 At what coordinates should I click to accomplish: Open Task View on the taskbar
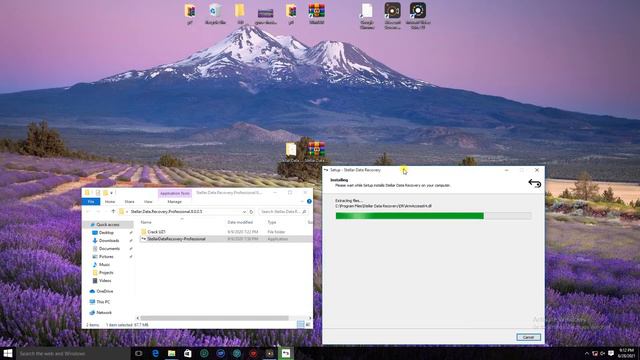pyautogui.click(x=138, y=353)
